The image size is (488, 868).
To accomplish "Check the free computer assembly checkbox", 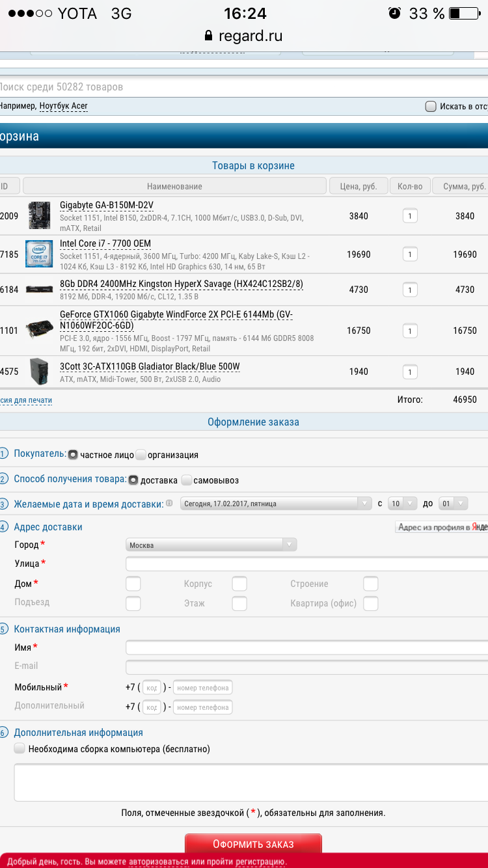I will tap(20, 749).
